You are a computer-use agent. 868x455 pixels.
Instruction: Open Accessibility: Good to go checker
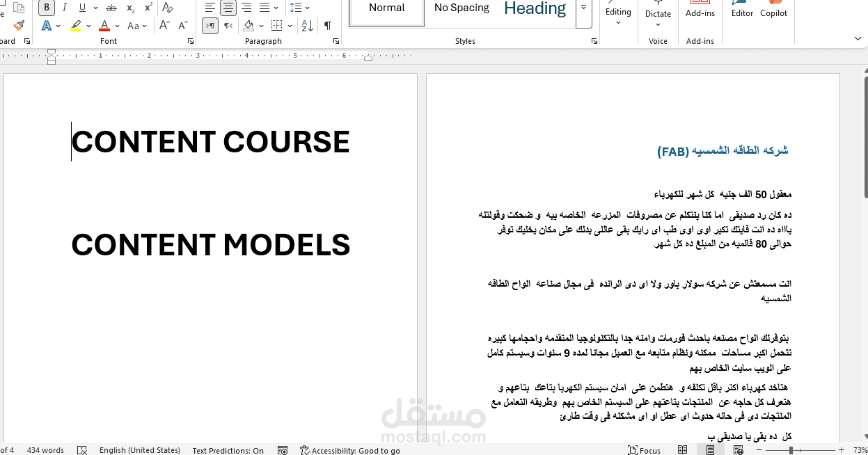point(350,450)
